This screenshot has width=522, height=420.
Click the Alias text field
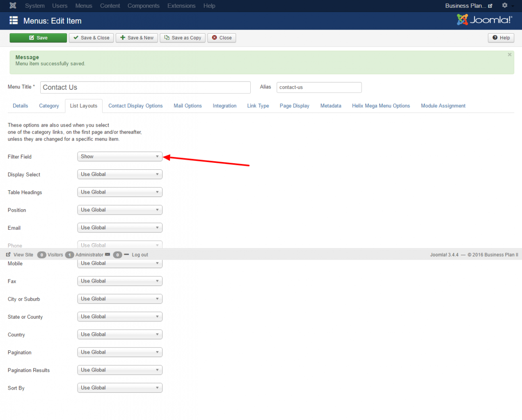(x=319, y=87)
